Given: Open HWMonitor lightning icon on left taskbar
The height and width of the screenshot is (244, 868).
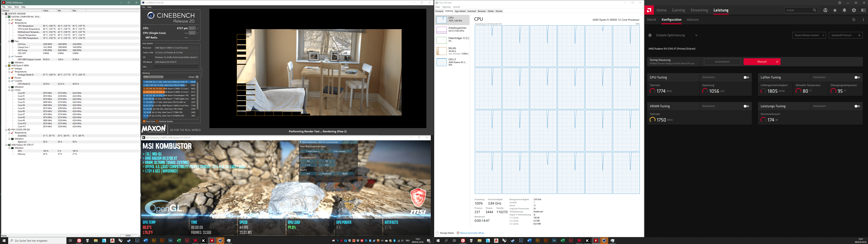Looking at the screenshot, I should click(212, 241).
